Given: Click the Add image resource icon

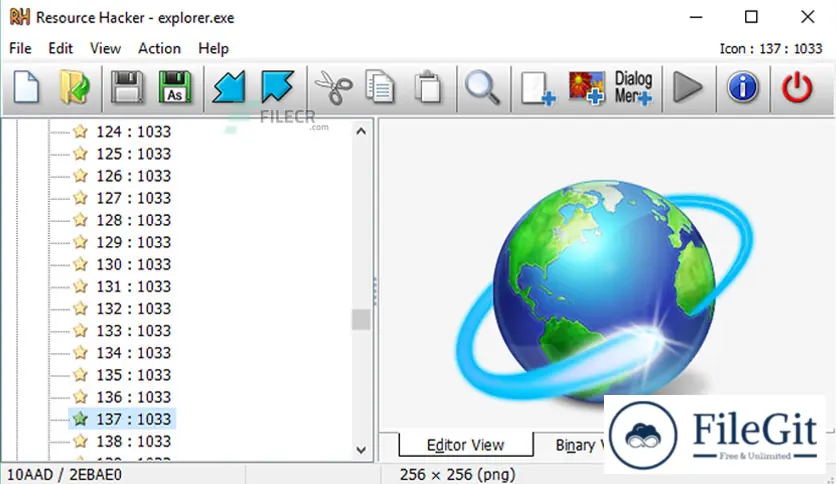Looking at the screenshot, I should click(x=586, y=87).
